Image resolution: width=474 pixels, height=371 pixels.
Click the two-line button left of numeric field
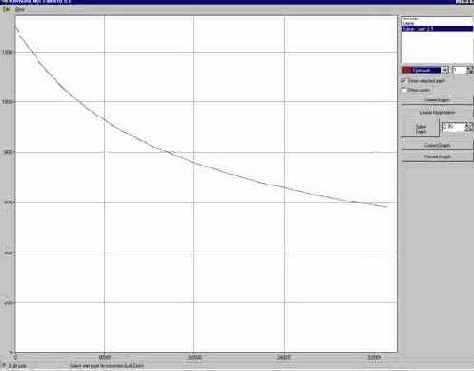pos(420,129)
